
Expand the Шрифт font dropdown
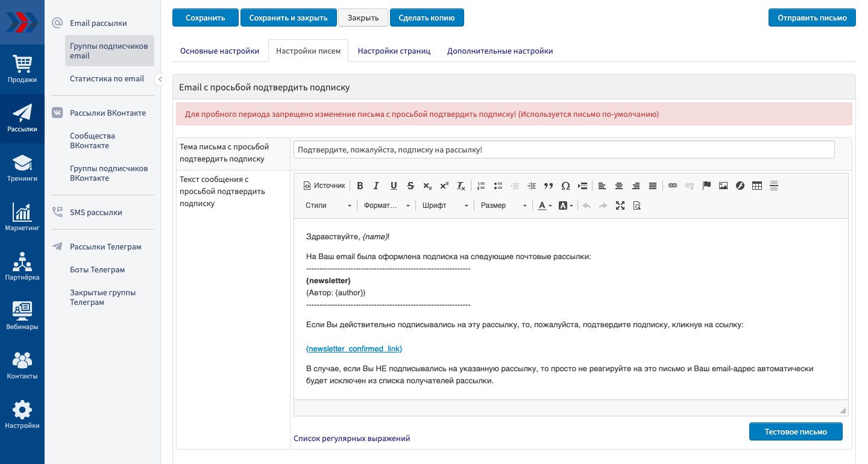445,205
